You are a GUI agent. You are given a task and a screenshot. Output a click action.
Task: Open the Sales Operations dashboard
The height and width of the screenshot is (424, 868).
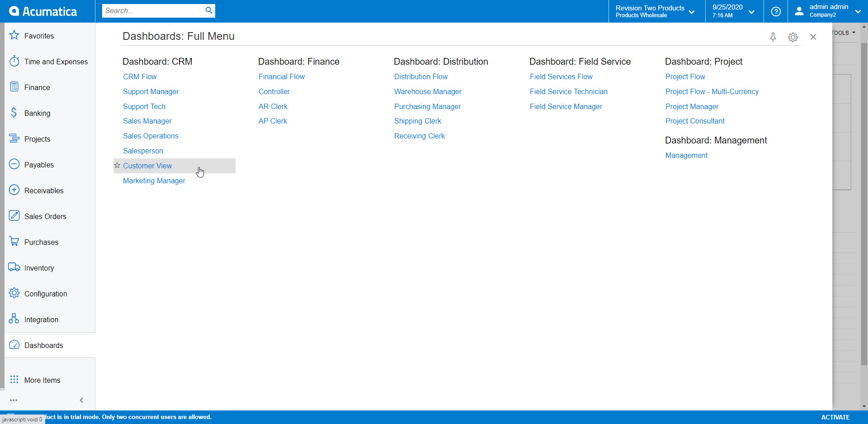pos(151,136)
